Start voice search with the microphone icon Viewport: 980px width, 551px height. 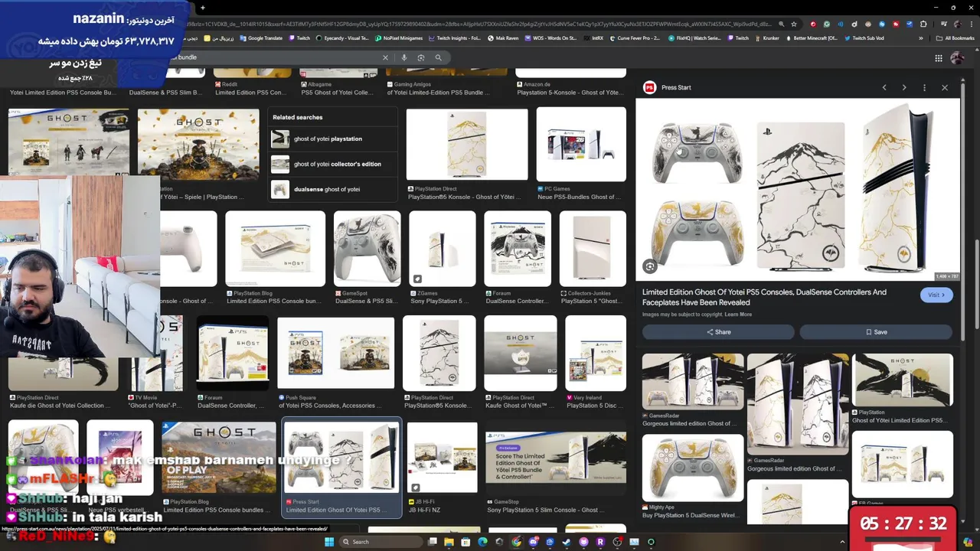tap(404, 57)
